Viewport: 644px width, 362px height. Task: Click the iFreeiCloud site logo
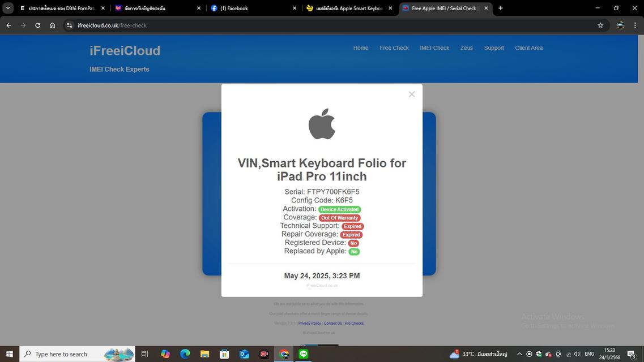125,51
